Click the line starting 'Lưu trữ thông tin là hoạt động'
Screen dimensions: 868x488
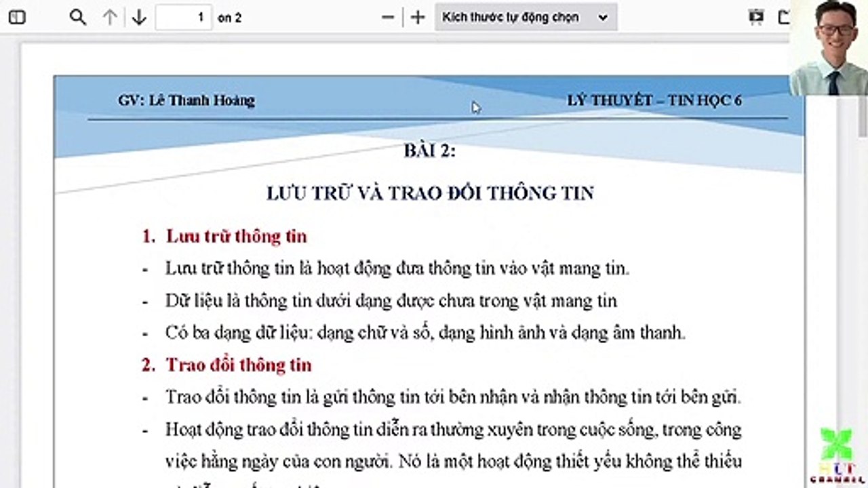tap(397, 268)
